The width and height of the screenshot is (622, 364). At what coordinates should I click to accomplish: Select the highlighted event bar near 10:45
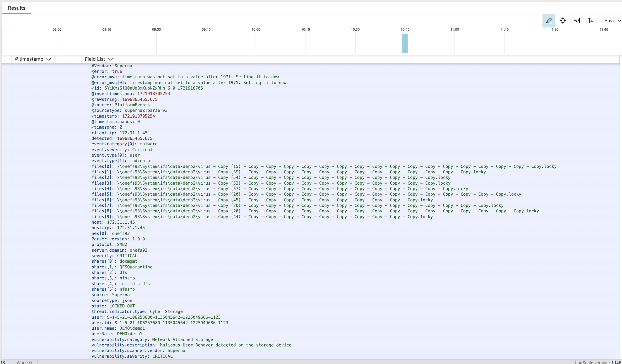405,43
